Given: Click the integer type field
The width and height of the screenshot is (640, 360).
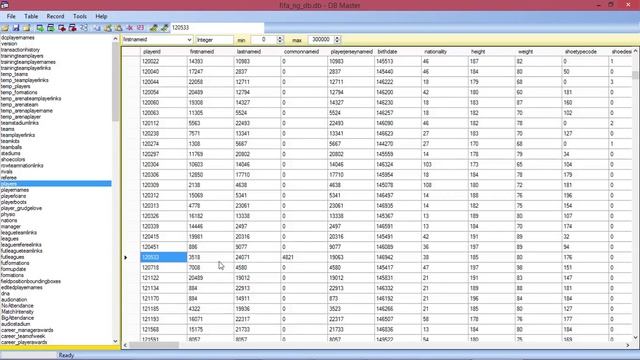Looking at the screenshot, I should coord(214,40).
